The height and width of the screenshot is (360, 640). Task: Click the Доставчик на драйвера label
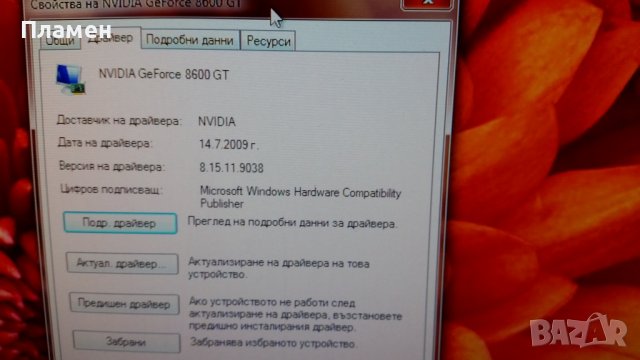click(x=119, y=120)
